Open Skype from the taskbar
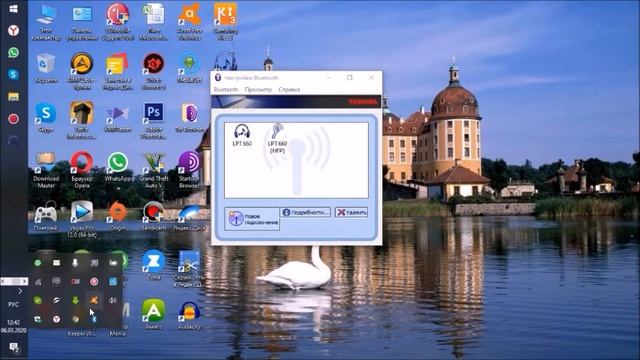 (13, 75)
